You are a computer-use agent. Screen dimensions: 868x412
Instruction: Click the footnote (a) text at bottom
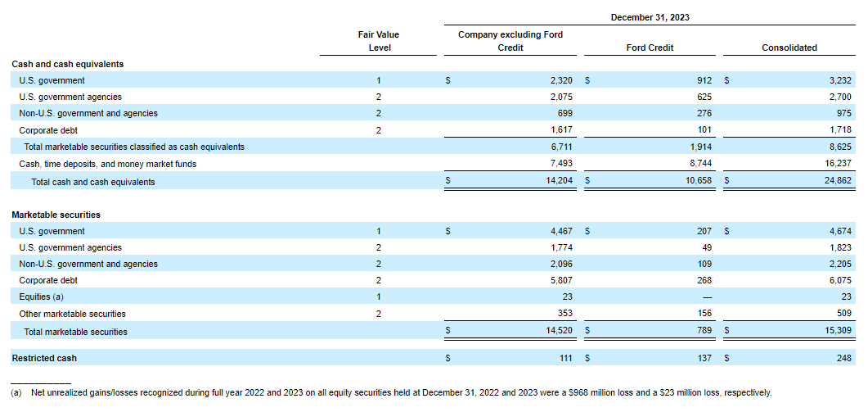point(391,392)
